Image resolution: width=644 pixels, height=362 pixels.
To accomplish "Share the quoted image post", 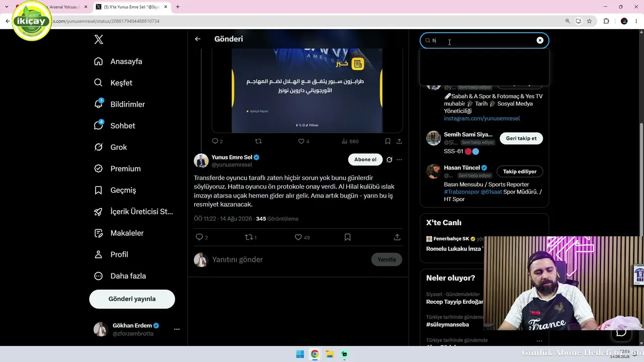I will (399, 141).
